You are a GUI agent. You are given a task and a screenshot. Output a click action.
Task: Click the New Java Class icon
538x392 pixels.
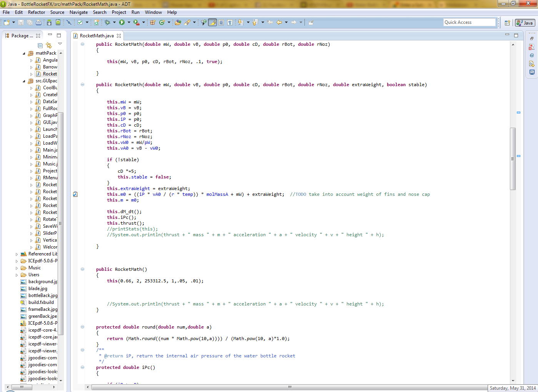[162, 22]
